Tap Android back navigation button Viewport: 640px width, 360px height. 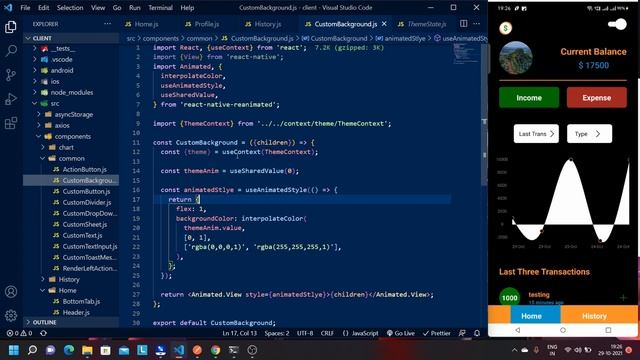point(518,330)
